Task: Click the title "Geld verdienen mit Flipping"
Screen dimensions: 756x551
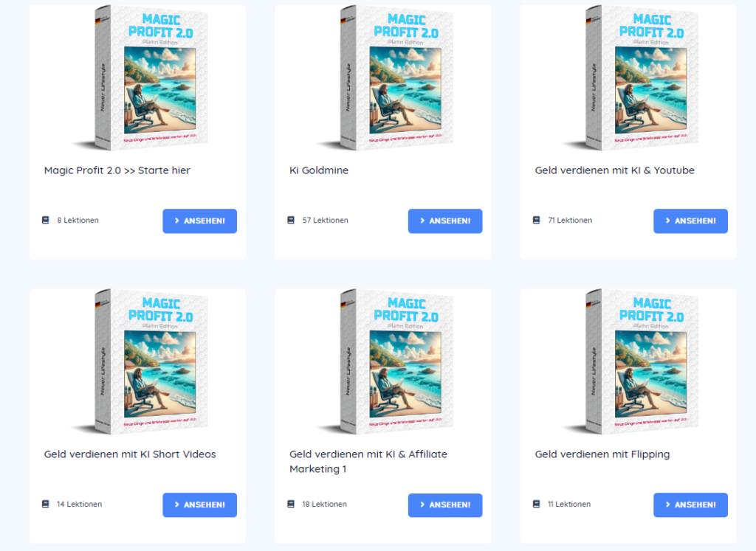Action: point(602,454)
